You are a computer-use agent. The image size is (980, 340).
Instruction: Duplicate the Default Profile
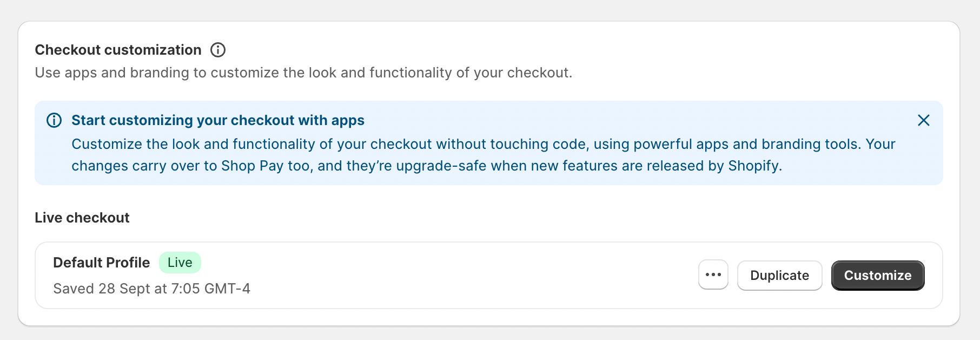tap(779, 275)
